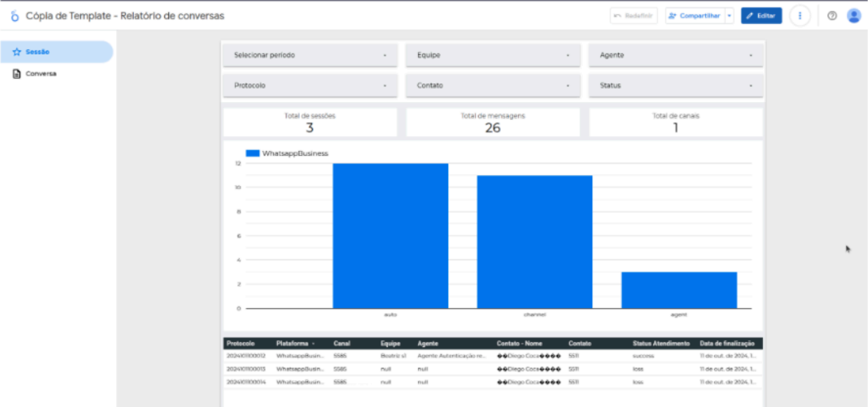Sort by the Equipe column header
Viewport: 868px width, 407px height.
pyautogui.click(x=390, y=344)
